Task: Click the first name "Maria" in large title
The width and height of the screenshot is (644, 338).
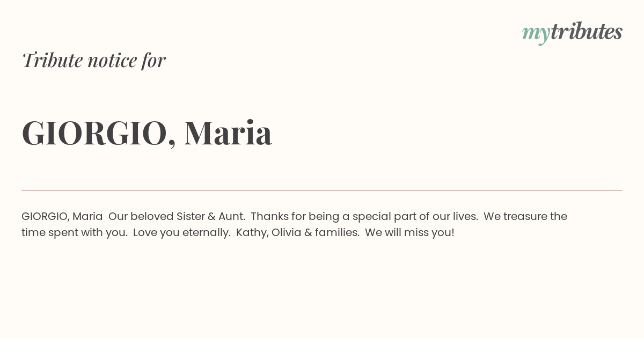Action: [x=228, y=133]
